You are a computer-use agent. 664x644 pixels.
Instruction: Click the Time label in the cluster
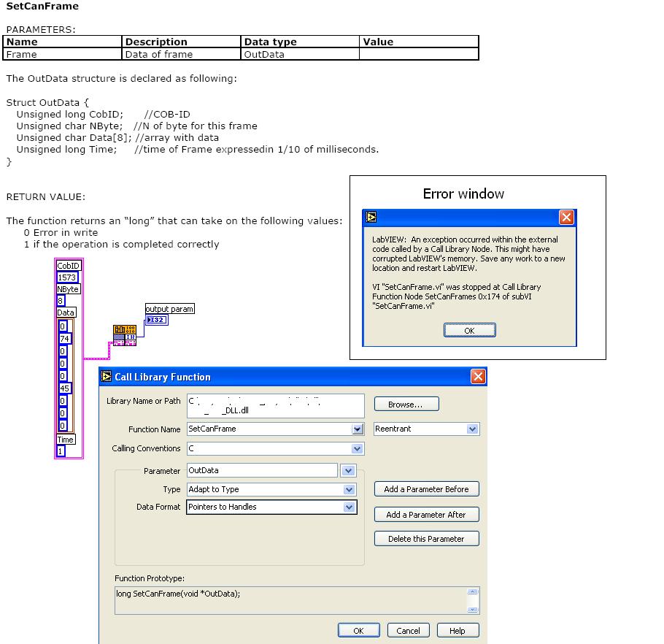(x=65, y=440)
